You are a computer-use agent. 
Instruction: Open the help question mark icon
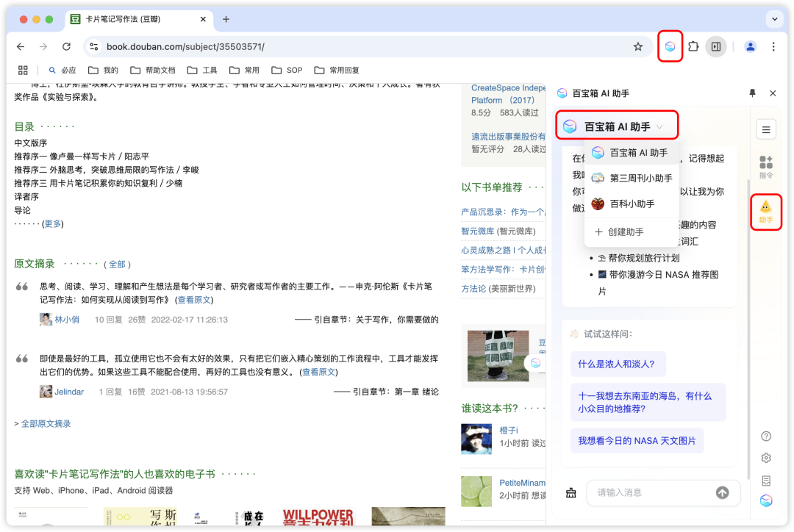click(x=766, y=436)
